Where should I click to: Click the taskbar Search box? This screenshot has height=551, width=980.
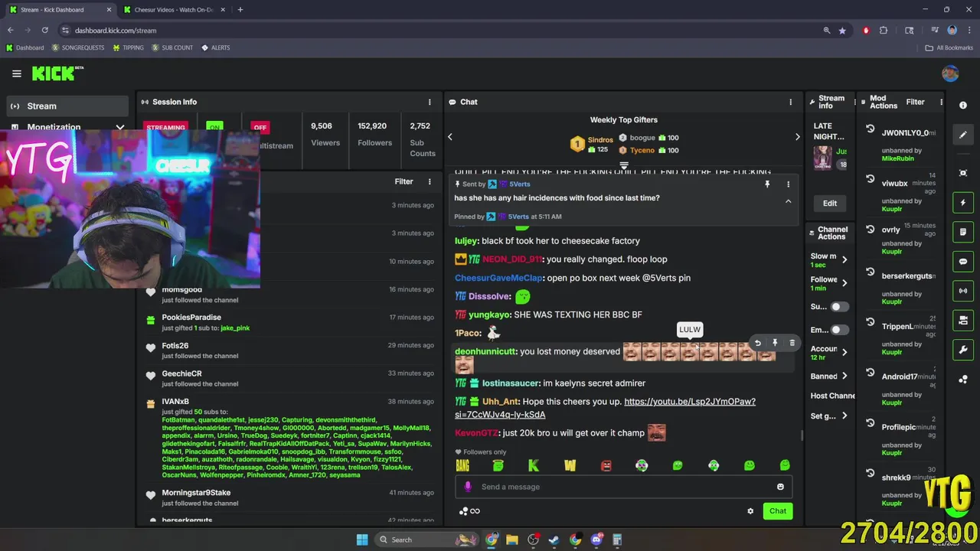(427, 540)
